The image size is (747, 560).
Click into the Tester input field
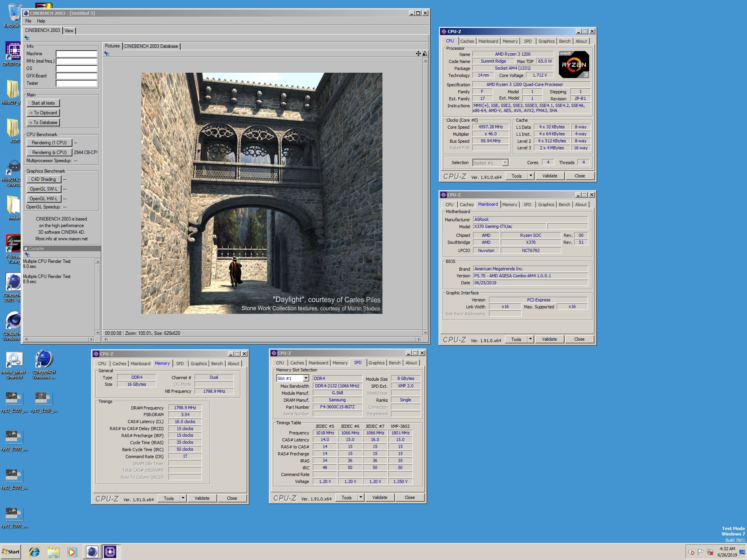76,83
